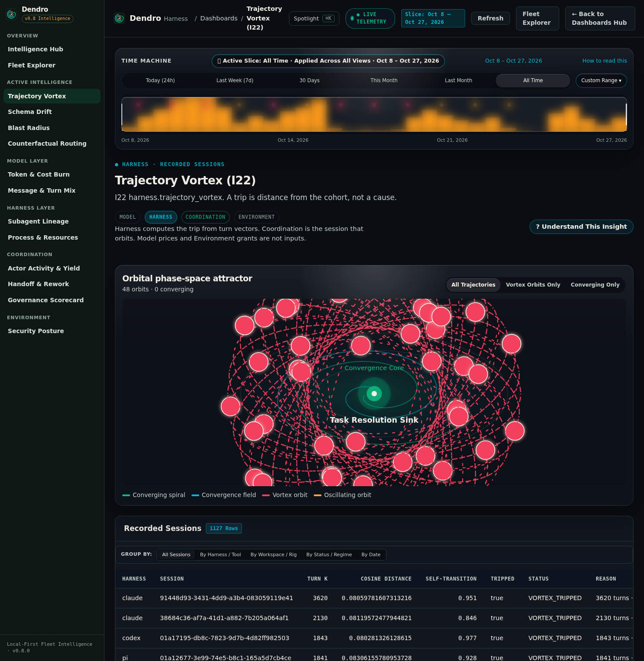644x661 pixels.
Task: Select the Last Week (7d) range
Action: coord(235,80)
